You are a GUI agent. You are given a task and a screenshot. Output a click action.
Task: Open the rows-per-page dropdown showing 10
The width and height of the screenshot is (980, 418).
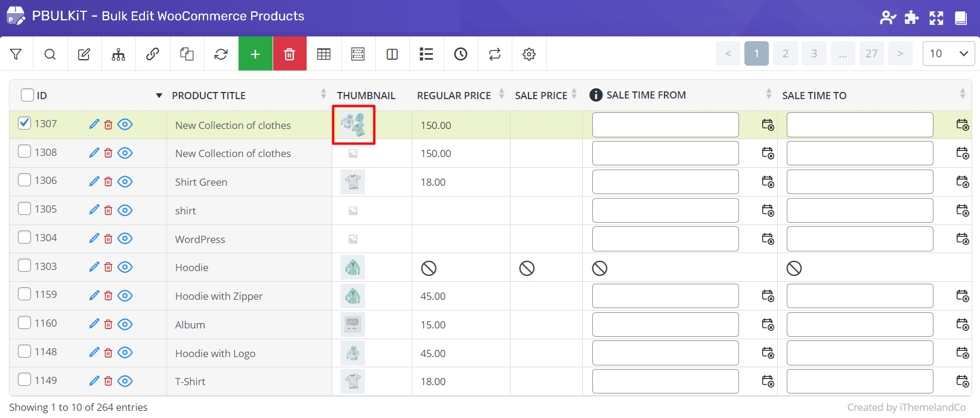[x=948, y=54]
